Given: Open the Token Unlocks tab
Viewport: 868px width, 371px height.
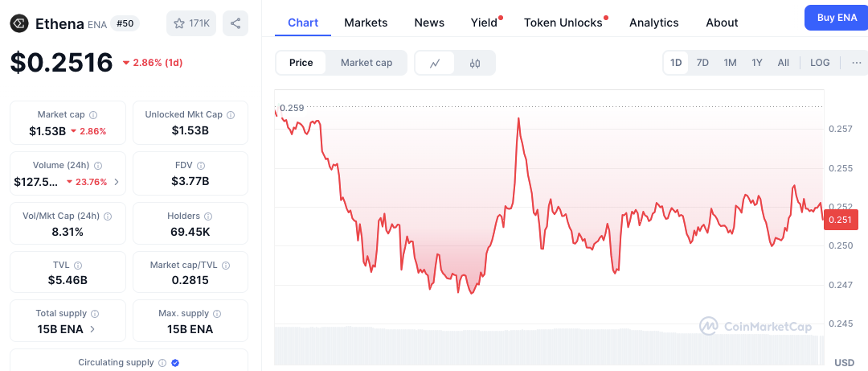Looking at the screenshot, I should (x=563, y=23).
